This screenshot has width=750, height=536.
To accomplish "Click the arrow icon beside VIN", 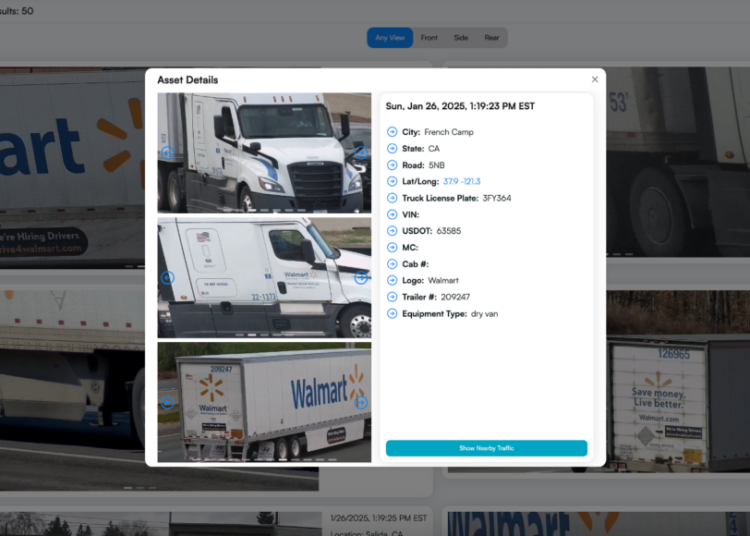I will pos(392,214).
